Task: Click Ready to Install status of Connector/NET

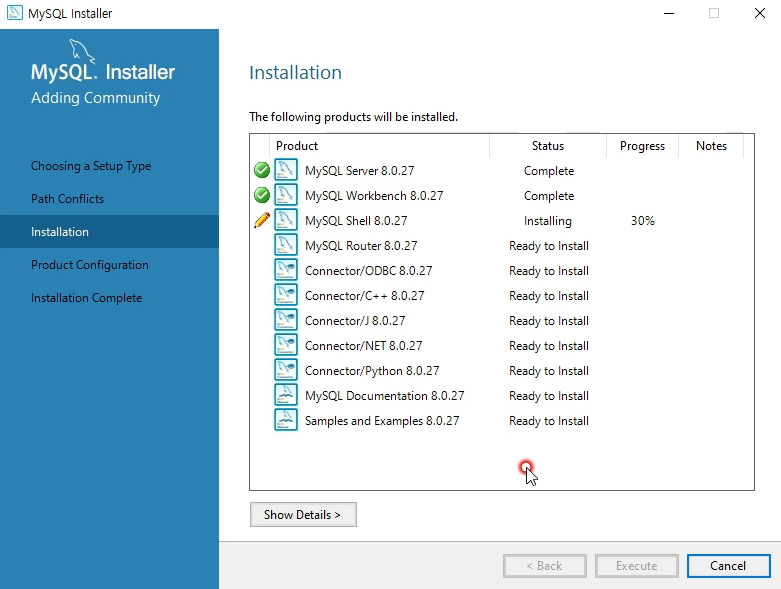Action: (549, 346)
